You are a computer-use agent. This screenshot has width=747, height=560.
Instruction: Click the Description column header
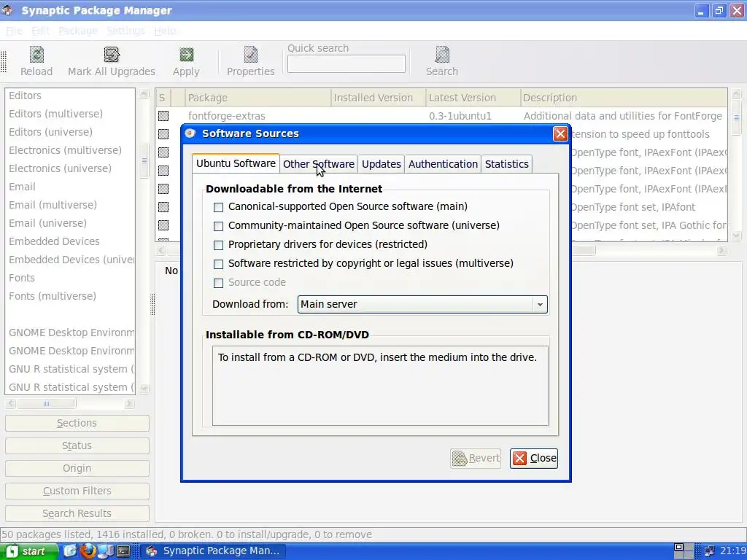[x=624, y=98]
